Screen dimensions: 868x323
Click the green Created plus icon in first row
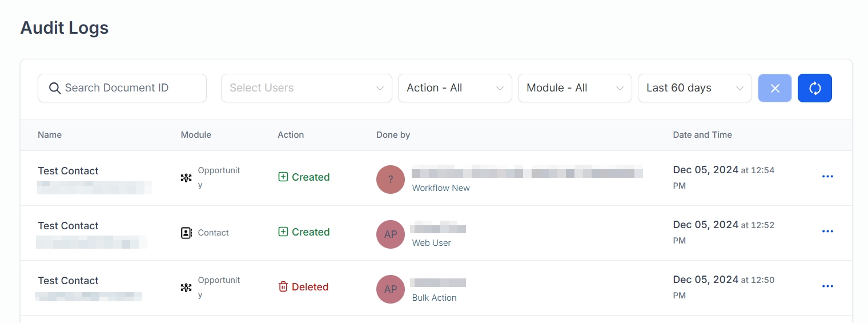283,177
